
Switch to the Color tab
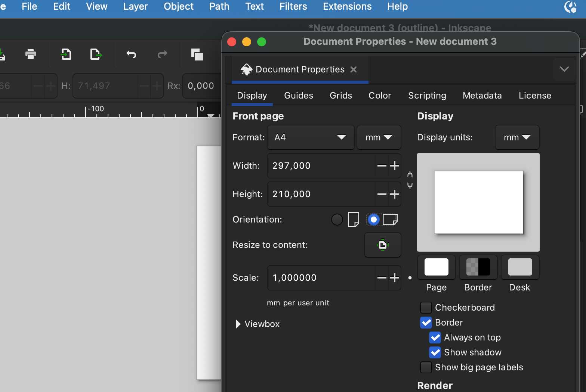click(x=380, y=96)
